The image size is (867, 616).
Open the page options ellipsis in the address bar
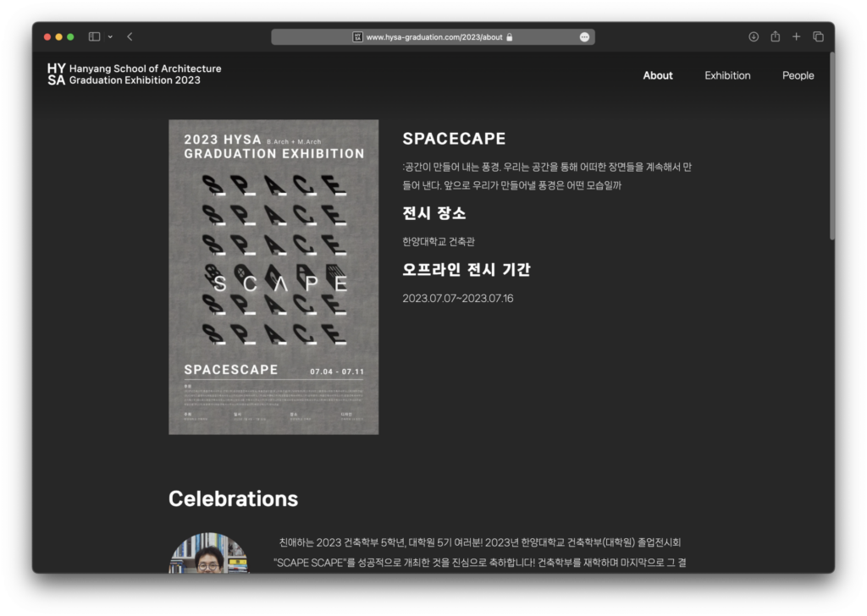coord(584,37)
